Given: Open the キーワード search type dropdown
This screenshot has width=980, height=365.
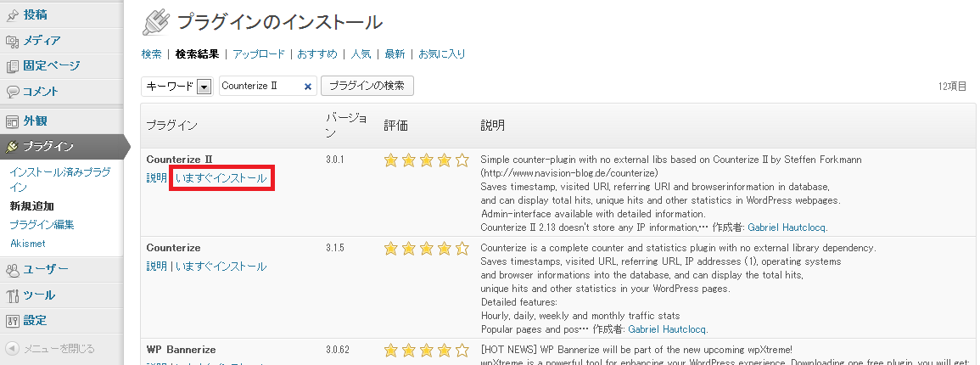Looking at the screenshot, I should pos(204,86).
